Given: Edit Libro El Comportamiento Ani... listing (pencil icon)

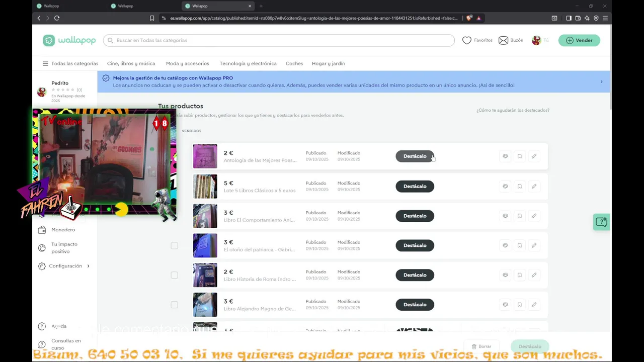Looking at the screenshot, I should (x=534, y=216).
